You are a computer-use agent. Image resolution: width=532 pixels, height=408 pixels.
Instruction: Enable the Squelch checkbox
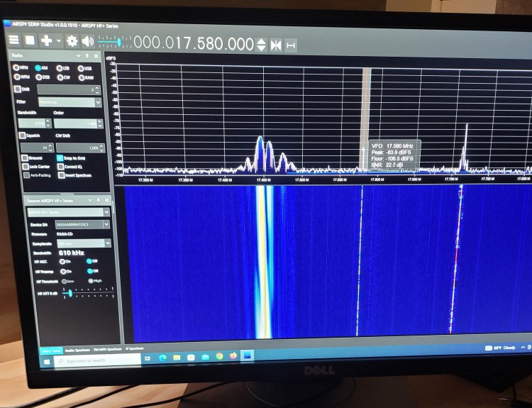click(23, 136)
